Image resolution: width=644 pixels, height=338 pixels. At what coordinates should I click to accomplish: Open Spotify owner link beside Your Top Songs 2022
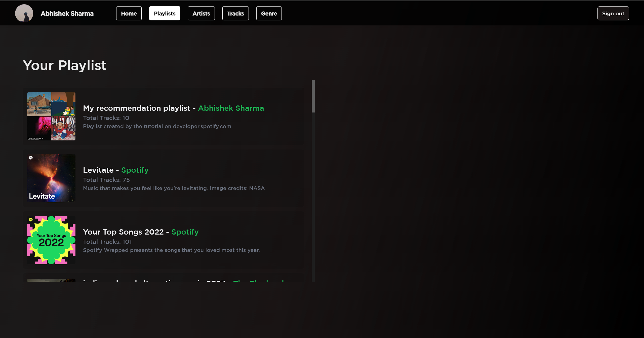[x=185, y=232]
